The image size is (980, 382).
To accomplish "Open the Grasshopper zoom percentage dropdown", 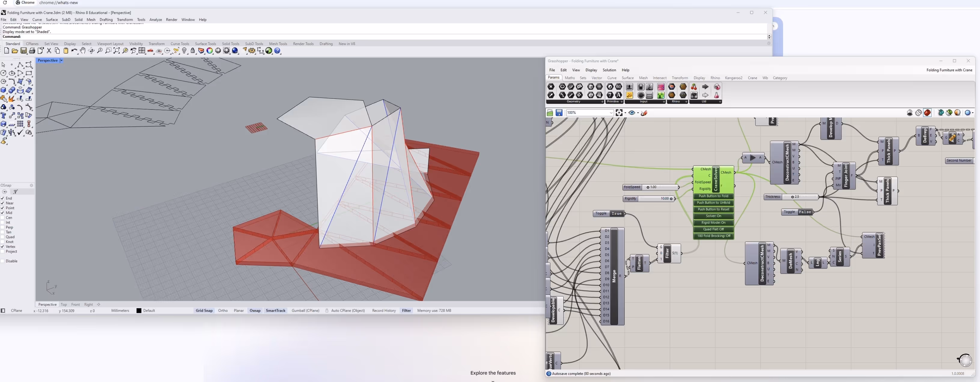I will tap(611, 113).
